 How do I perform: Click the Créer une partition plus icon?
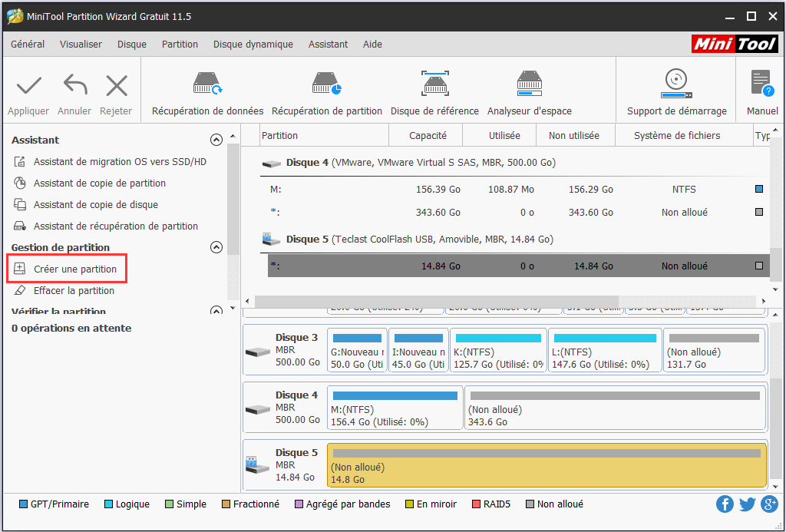click(x=19, y=269)
